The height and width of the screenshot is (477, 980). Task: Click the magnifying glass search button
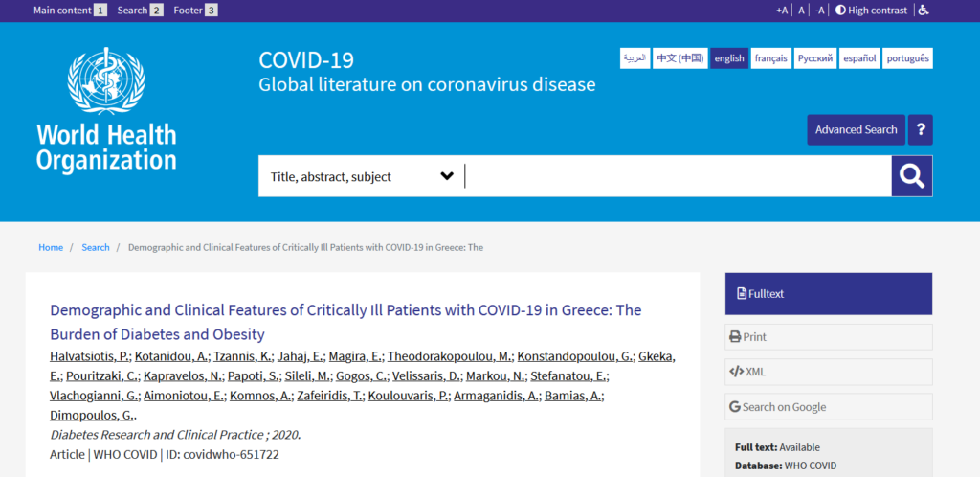912,176
